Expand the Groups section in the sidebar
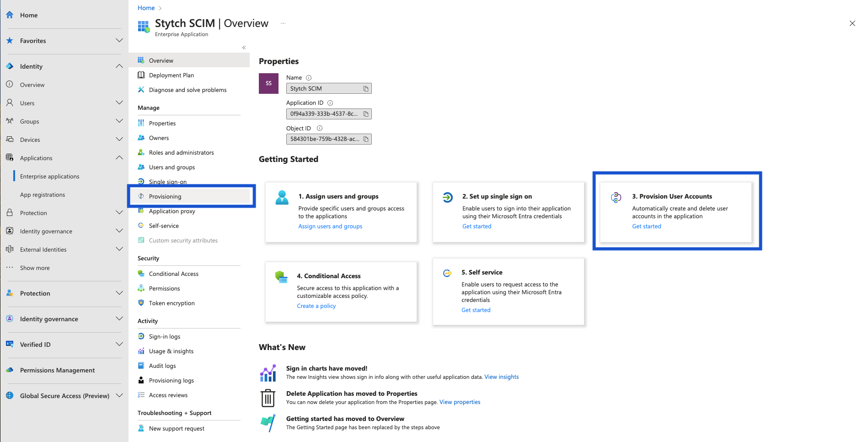 click(x=119, y=121)
